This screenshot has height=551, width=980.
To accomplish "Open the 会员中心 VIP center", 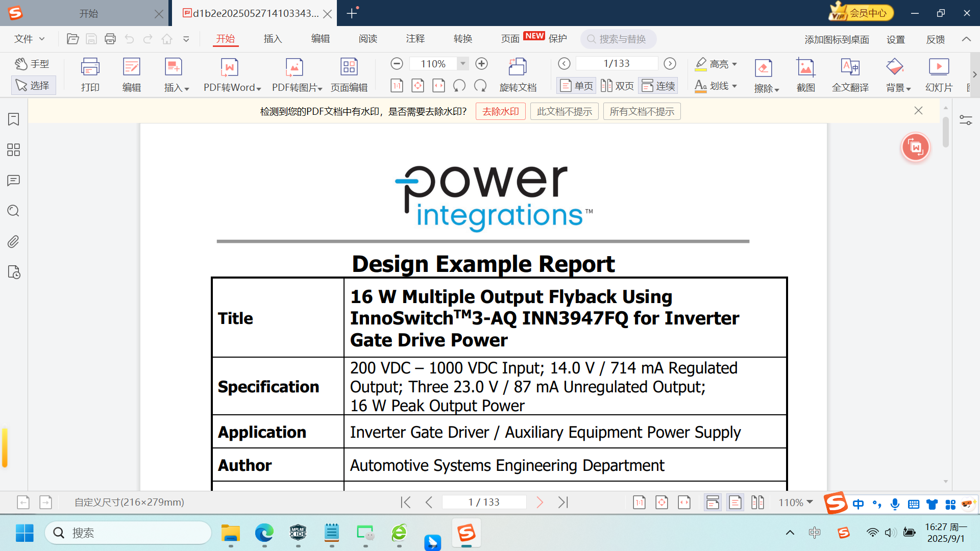I will point(861,13).
